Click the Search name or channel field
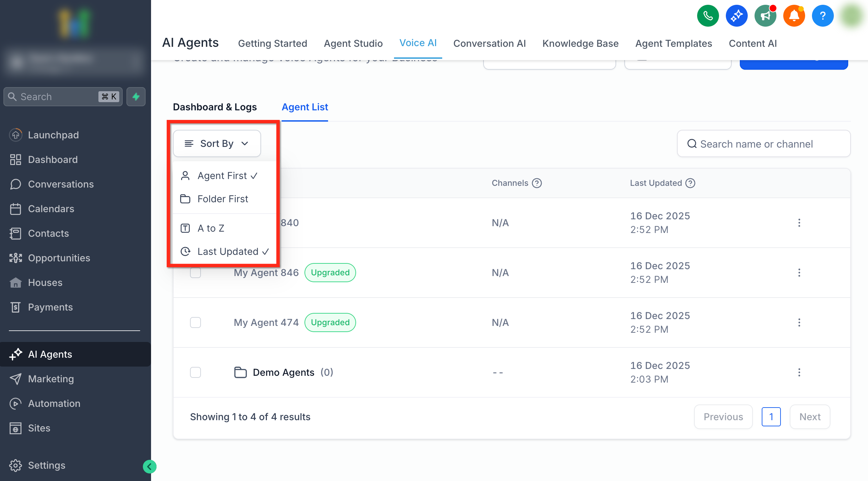 (763, 144)
